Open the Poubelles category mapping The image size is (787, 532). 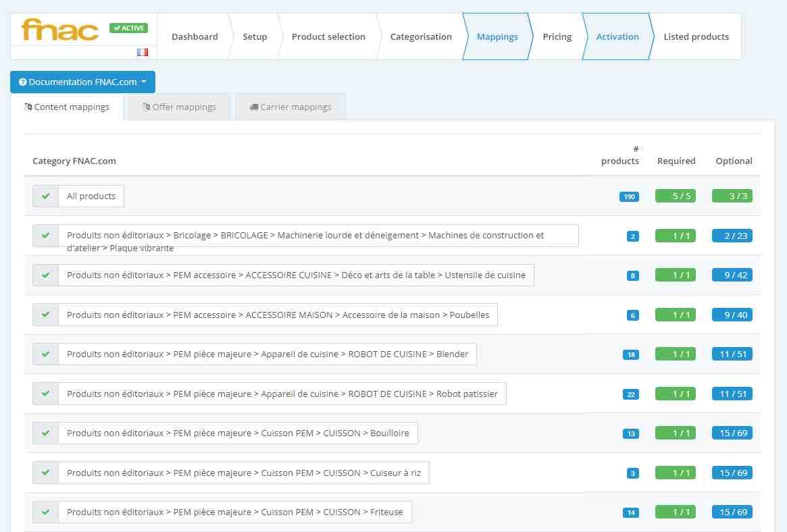278,315
